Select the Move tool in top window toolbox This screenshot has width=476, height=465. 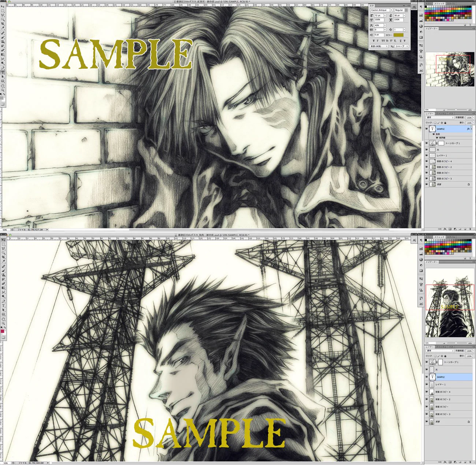[x=3, y=6]
